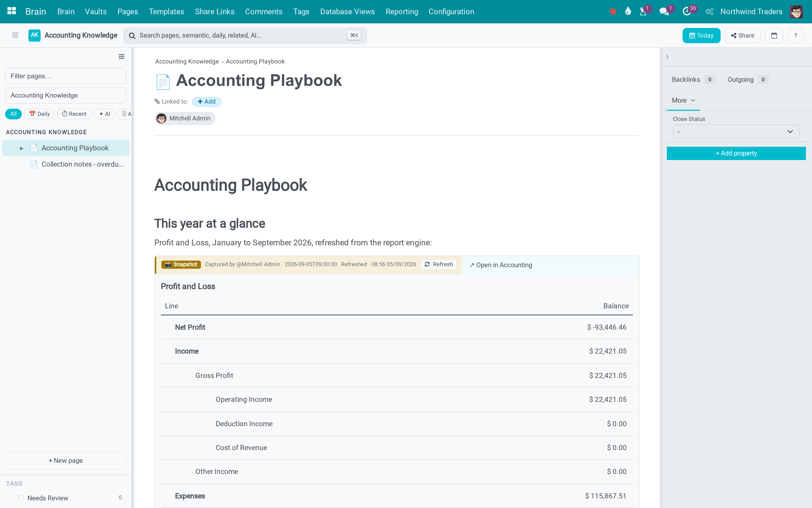Click the debug gears icon
812x508 pixels.
click(709, 11)
